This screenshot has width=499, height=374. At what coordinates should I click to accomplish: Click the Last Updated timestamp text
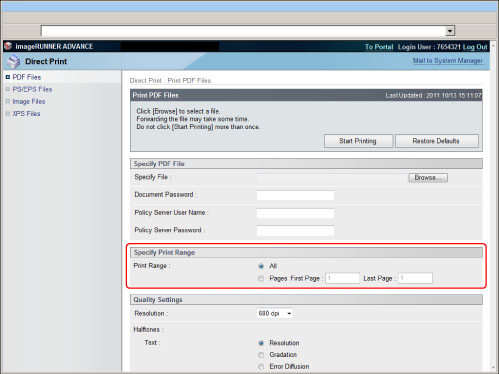point(433,96)
